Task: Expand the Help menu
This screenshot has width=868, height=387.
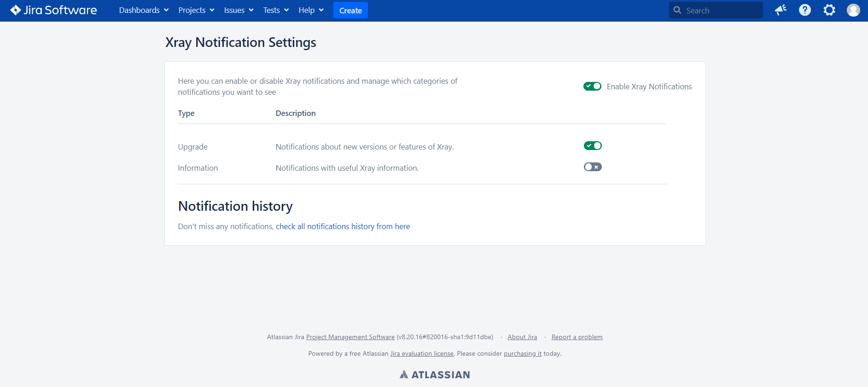Action: click(x=311, y=10)
